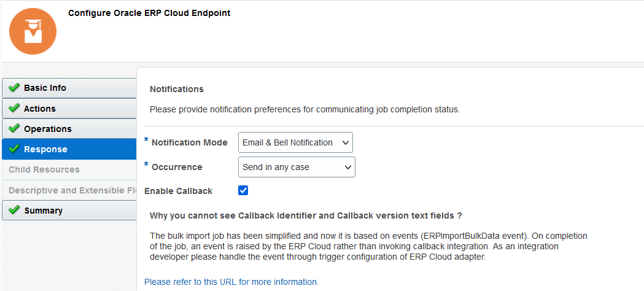Screen dimensions: 644x291
Task: Jump to the Summary step
Action: [x=44, y=211]
